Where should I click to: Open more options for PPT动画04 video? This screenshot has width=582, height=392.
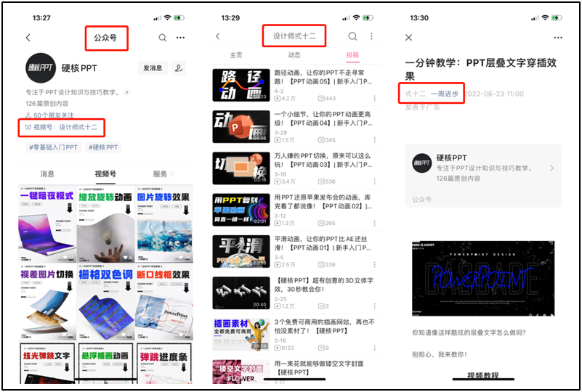click(x=374, y=140)
